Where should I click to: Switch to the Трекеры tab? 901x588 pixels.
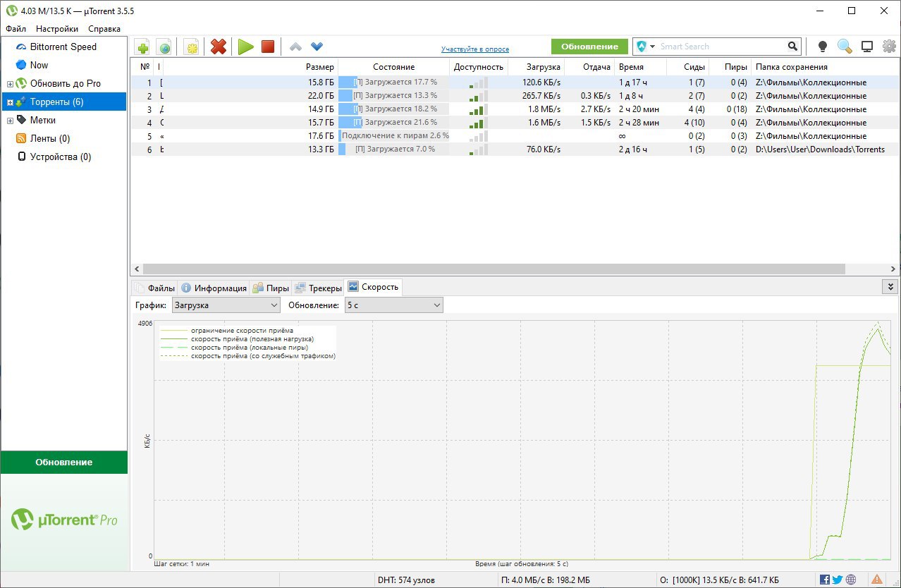tap(317, 288)
